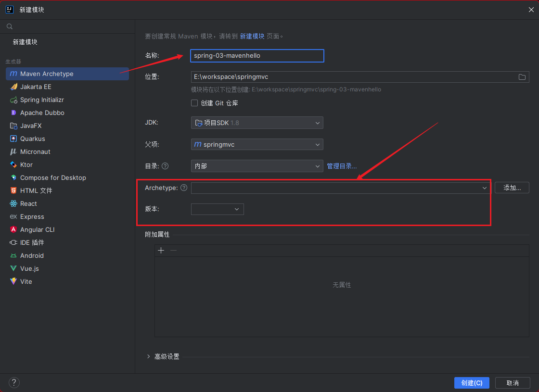
Task: Click the search magnifier icon
Action: 10,26
